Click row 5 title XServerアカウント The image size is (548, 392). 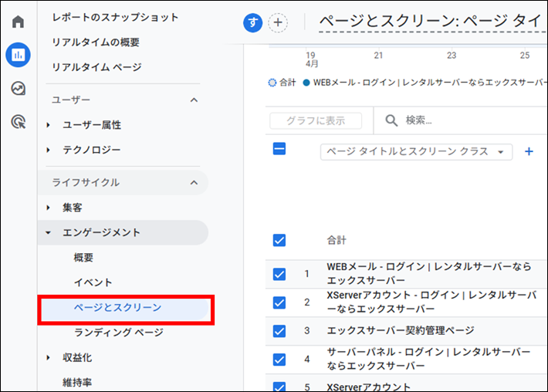tap(368, 387)
